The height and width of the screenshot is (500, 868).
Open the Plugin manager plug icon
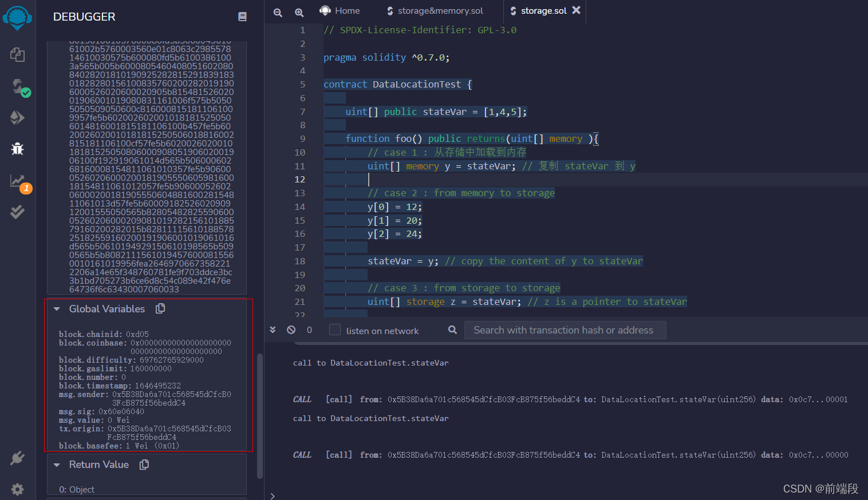pos(17,458)
